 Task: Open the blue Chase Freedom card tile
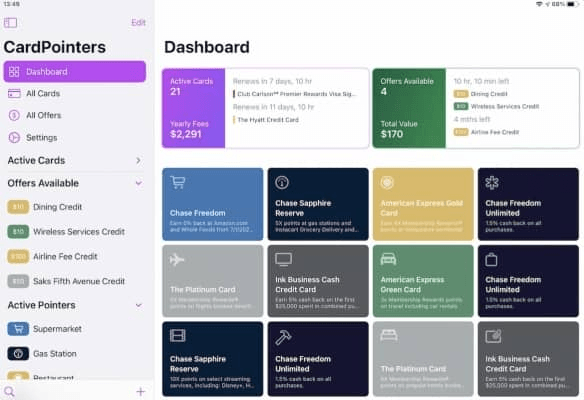click(x=213, y=204)
